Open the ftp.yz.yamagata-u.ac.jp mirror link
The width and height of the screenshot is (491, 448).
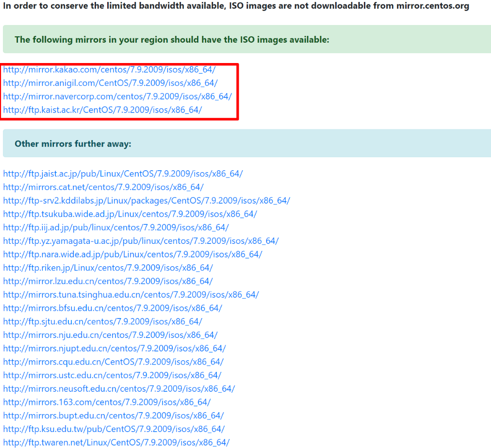(x=141, y=241)
